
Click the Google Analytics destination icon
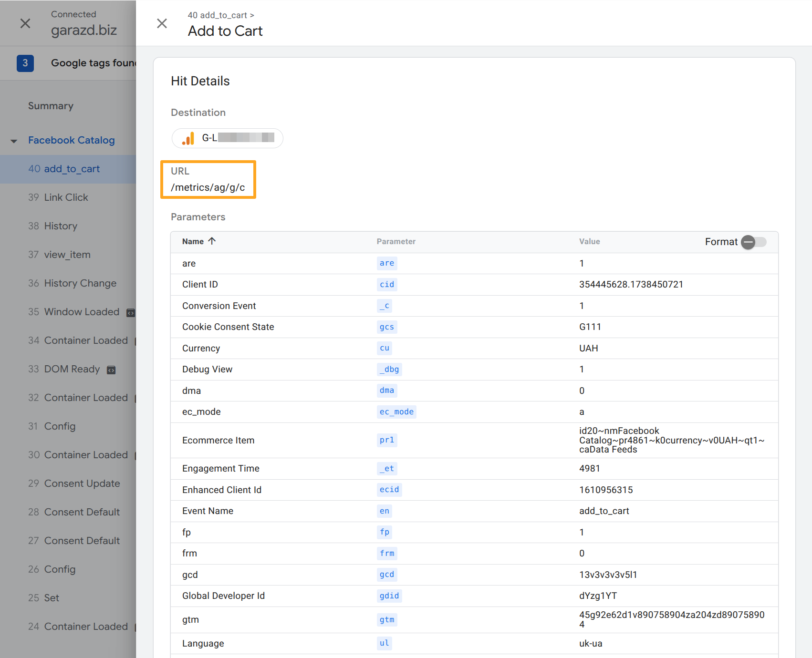click(x=188, y=138)
